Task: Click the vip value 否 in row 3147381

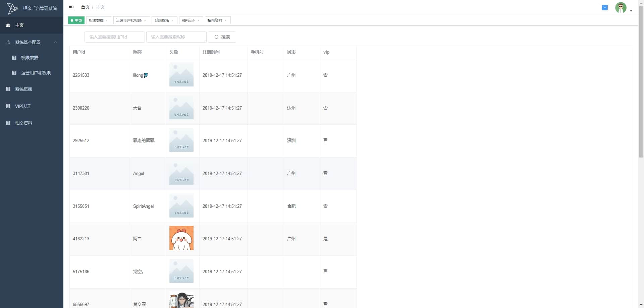Action: pyautogui.click(x=325, y=173)
